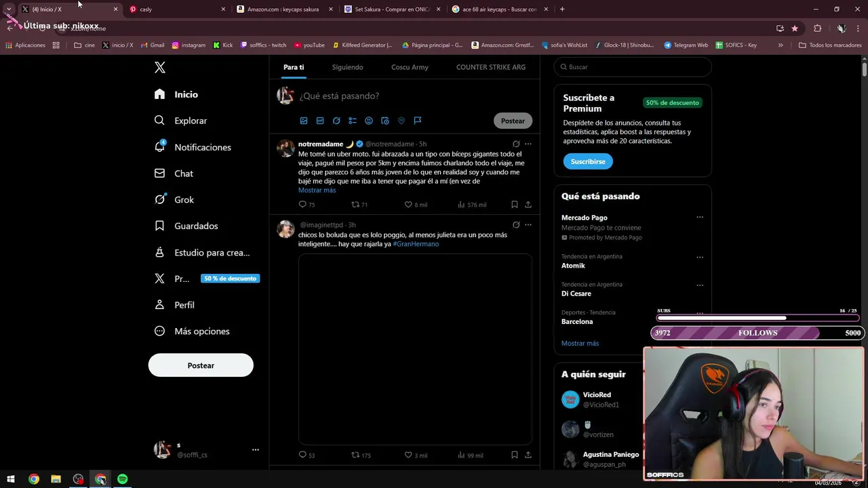Screen dimensions: 868x488
Task: Click the X logo in sidebar
Action: coord(160,67)
